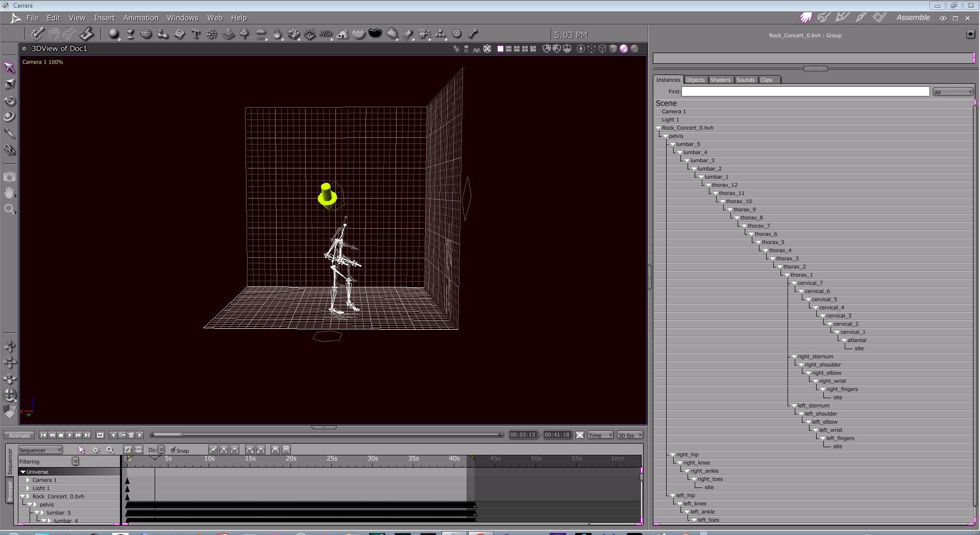Image resolution: width=980 pixels, height=535 pixels.
Task: Click the 20s mark on timeline ruler
Action: click(x=291, y=458)
